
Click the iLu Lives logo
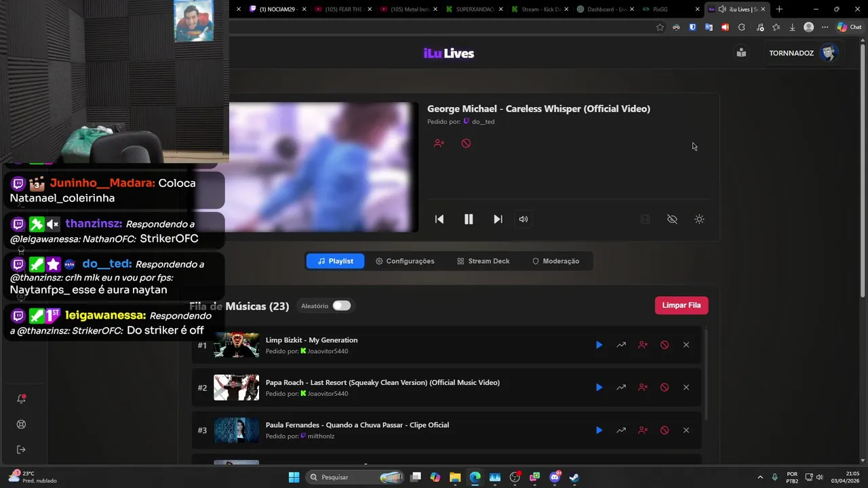pos(449,54)
